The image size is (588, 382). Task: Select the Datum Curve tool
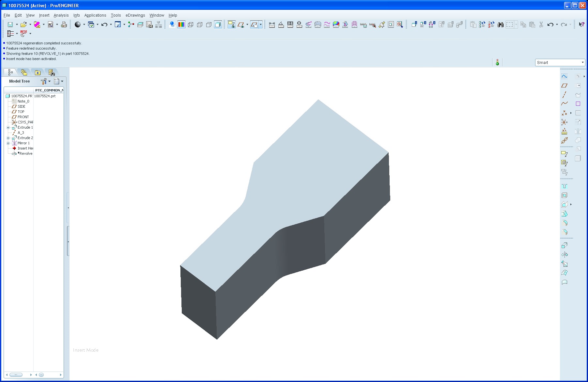[565, 104]
